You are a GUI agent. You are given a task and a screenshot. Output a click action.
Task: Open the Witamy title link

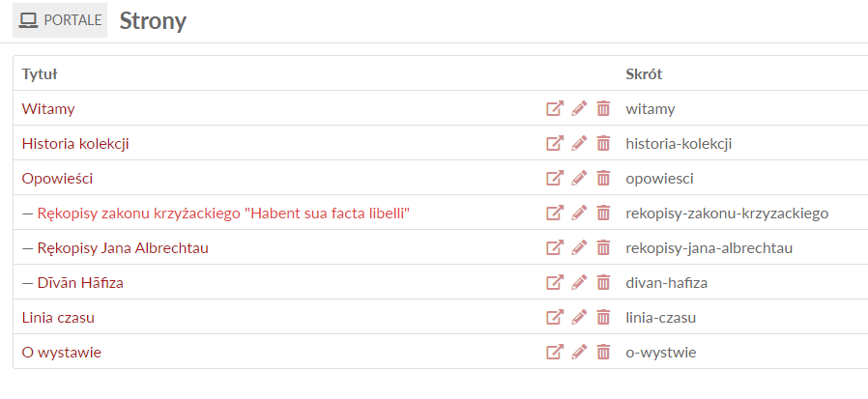pos(48,109)
